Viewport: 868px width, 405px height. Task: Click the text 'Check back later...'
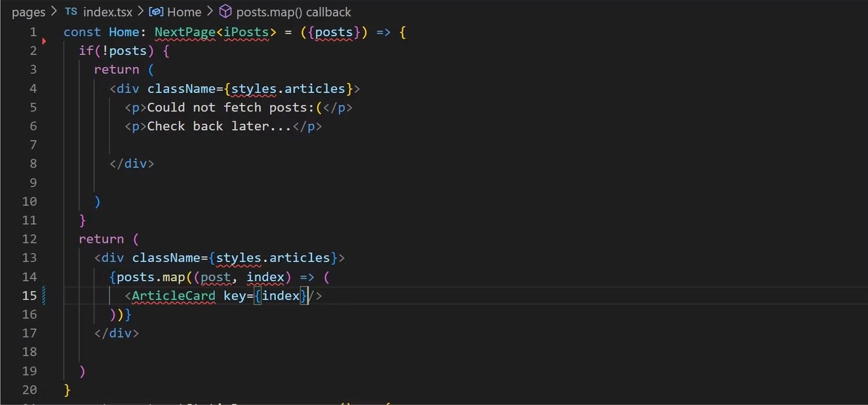point(219,126)
